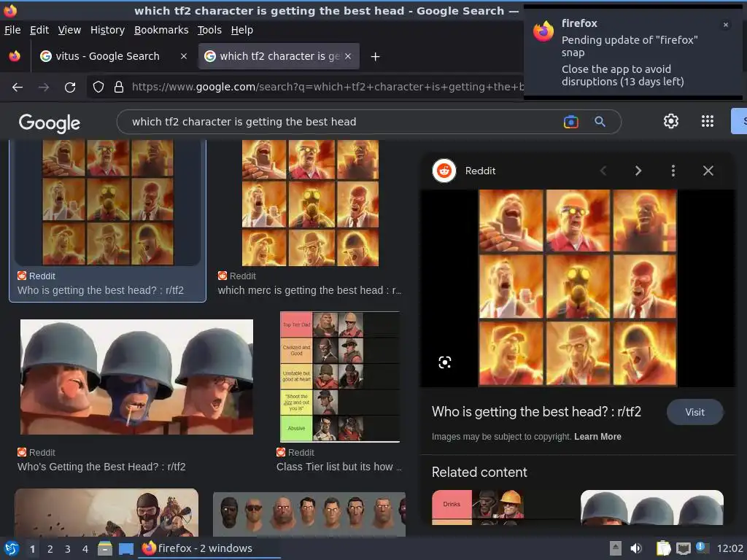Click the pinned Firefox tab icon
This screenshot has width=747, height=560.
[x=15, y=56]
